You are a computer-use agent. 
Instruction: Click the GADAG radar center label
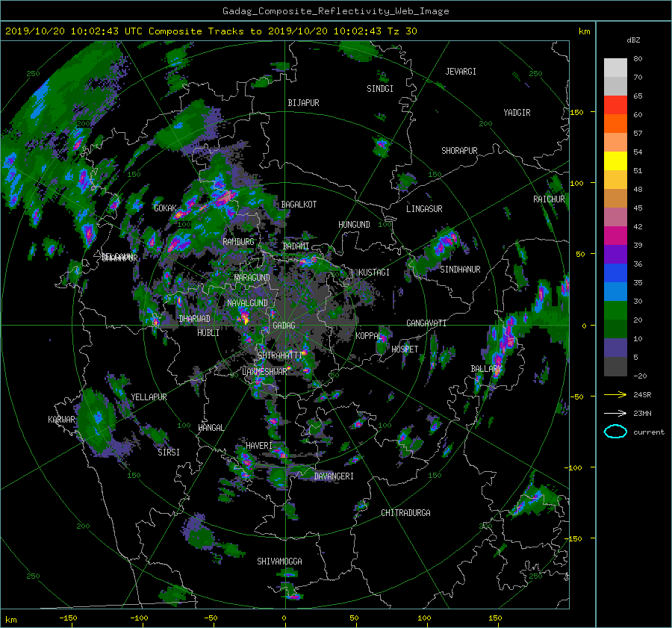click(x=284, y=326)
